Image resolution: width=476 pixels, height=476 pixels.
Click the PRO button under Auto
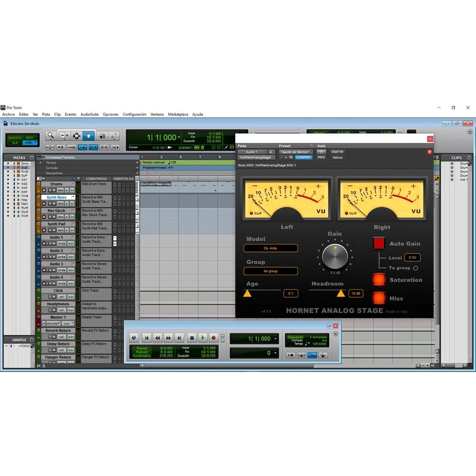321,158
